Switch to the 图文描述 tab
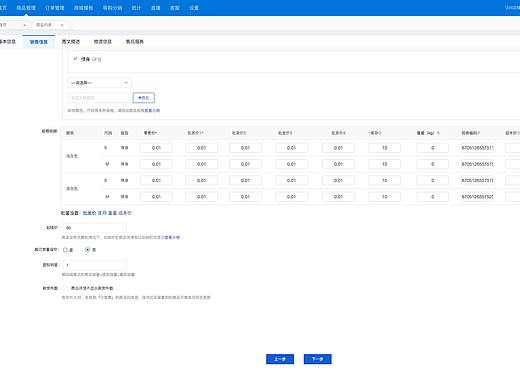Viewport: 520px width, 390px height. [71, 42]
